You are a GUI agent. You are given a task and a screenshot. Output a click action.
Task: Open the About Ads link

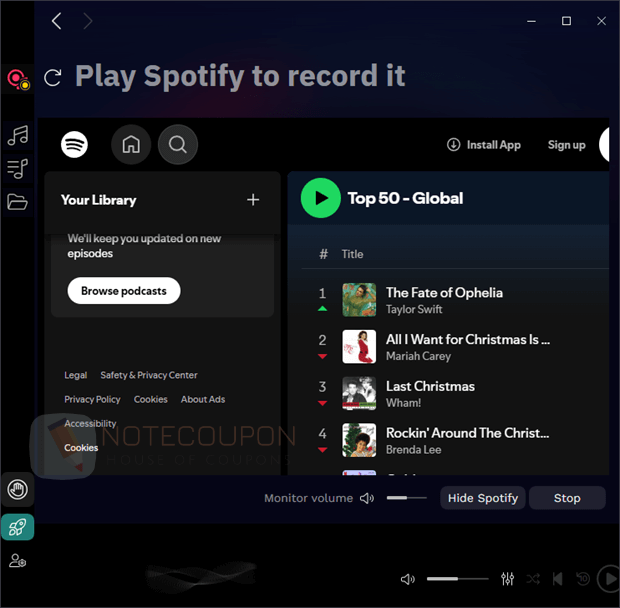pyautogui.click(x=203, y=400)
